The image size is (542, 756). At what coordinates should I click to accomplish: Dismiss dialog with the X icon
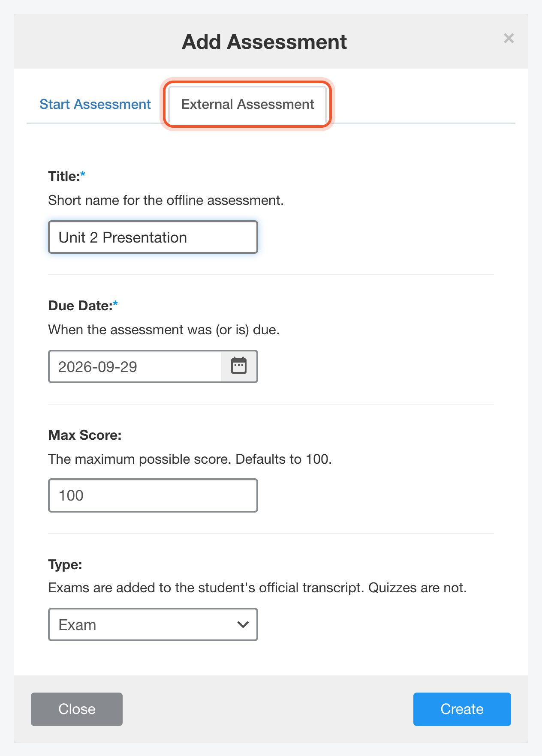[x=509, y=39]
